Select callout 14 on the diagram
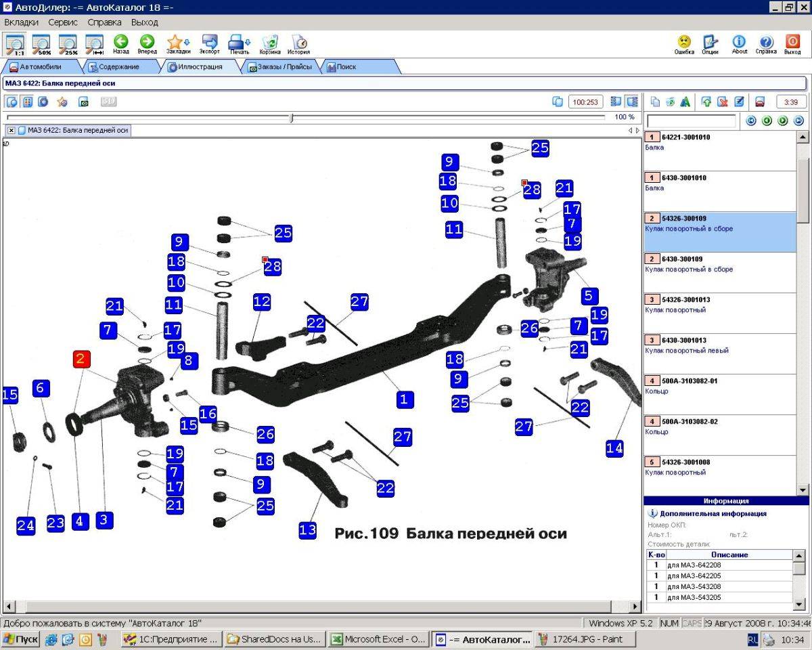Viewport: 812px width, 650px height. (x=614, y=448)
